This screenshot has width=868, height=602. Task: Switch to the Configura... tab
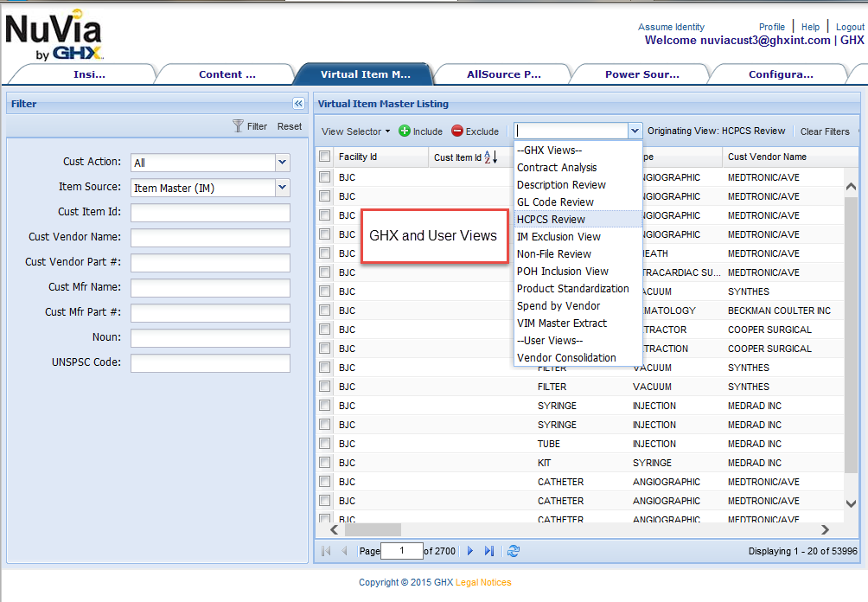tap(781, 74)
